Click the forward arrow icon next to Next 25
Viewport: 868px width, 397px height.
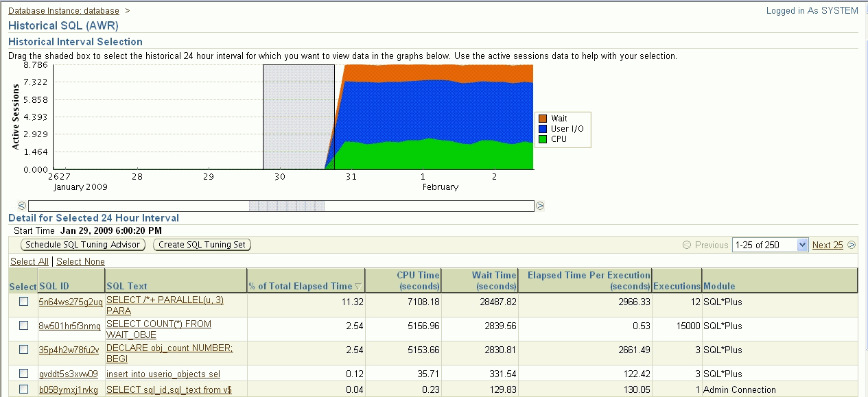coord(850,245)
